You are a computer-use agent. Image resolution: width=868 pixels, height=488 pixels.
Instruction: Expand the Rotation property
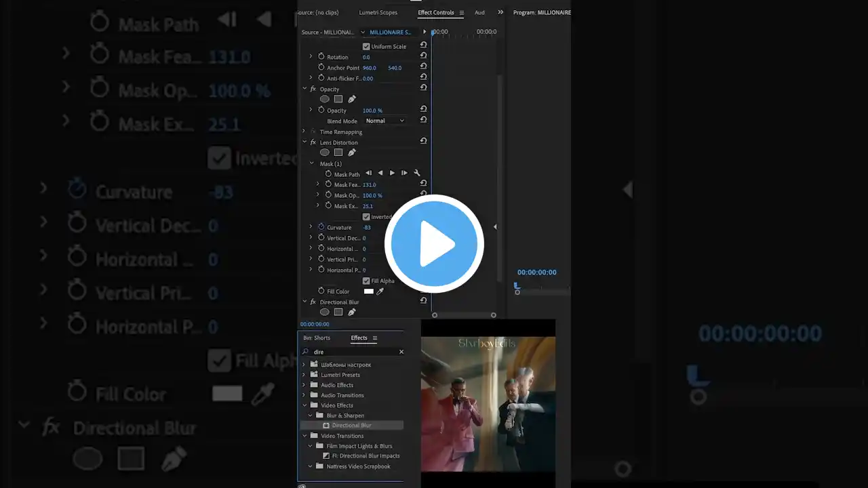point(311,56)
